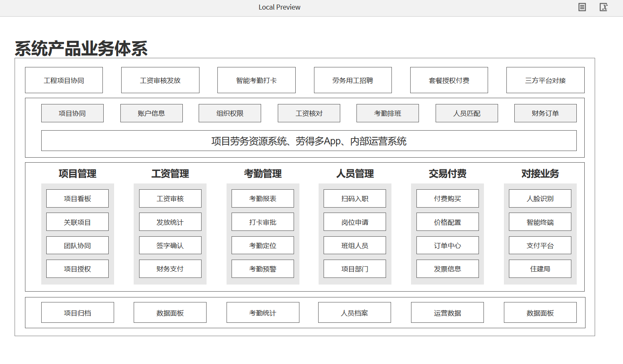This screenshot has height=364, width=623.
Task: Select the 发放统计 item
Action: pyautogui.click(x=170, y=222)
